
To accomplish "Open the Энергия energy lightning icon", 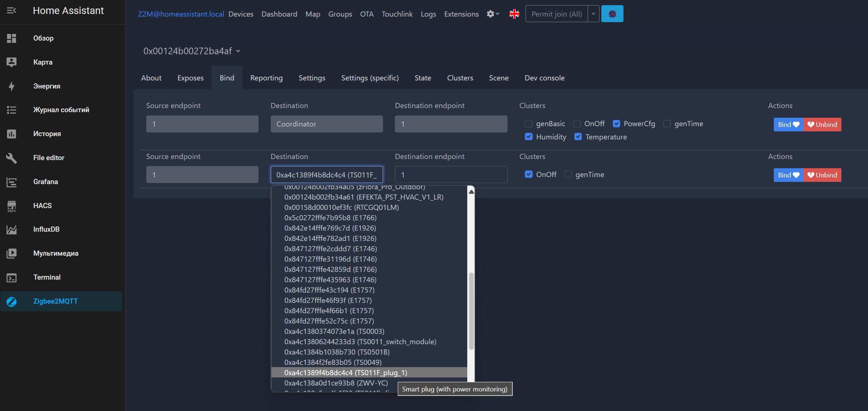I will (11, 86).
